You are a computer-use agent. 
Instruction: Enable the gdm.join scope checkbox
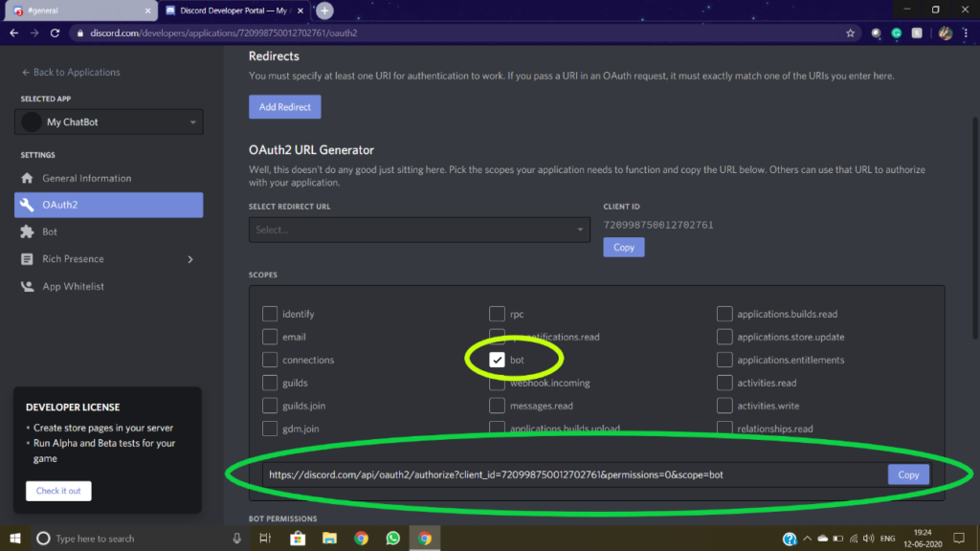click(x=269, y=429)
